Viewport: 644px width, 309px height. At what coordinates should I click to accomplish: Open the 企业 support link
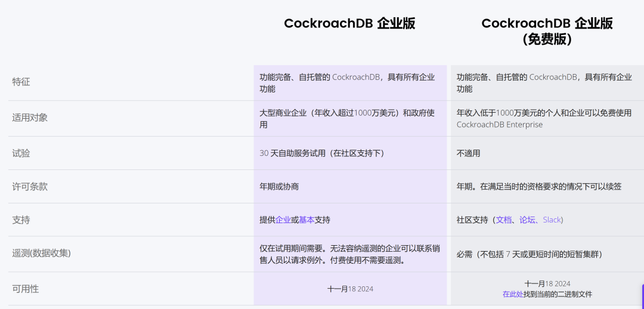(x=283, y=220)
